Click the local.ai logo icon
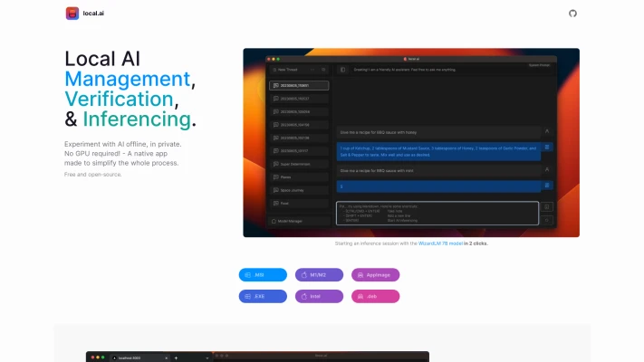This screenshot has height=362, width=644. coord(72,14)
